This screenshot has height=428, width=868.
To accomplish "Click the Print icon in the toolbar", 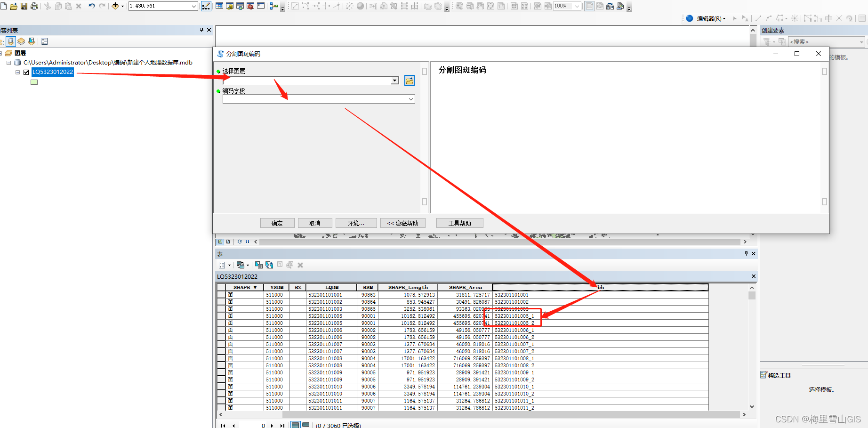I will [x=34, y=6].
